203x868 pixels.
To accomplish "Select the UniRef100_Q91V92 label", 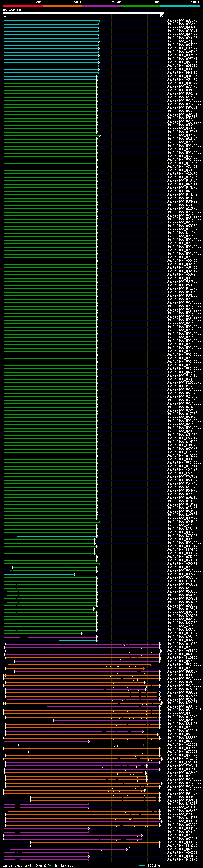I will pyautogui.click(x=182, y=299).
